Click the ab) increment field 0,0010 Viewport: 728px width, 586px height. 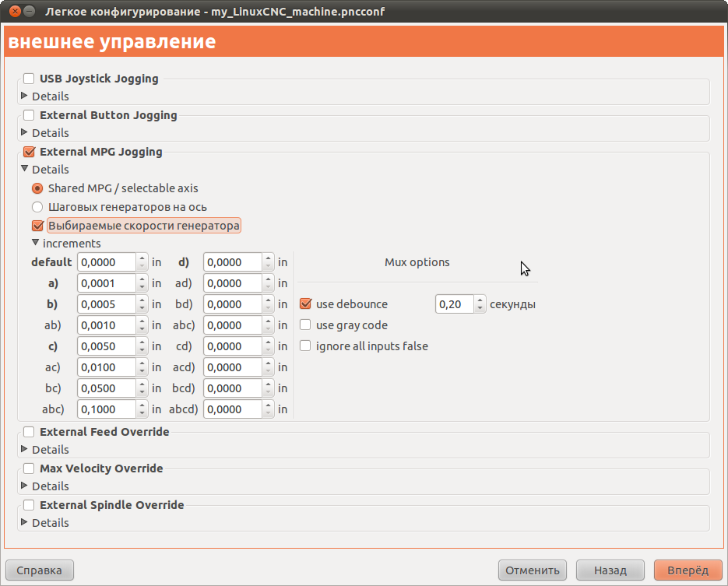(107, 325)
